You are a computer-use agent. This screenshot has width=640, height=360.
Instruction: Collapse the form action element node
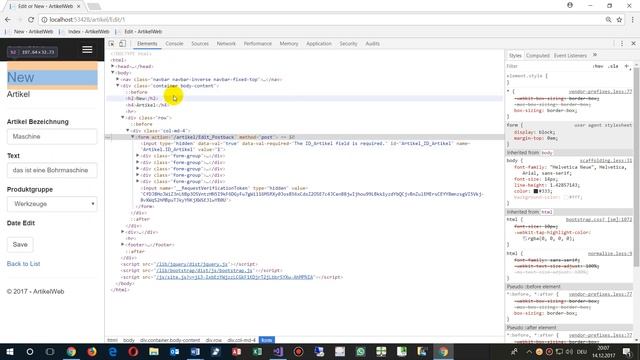[133, 137]
